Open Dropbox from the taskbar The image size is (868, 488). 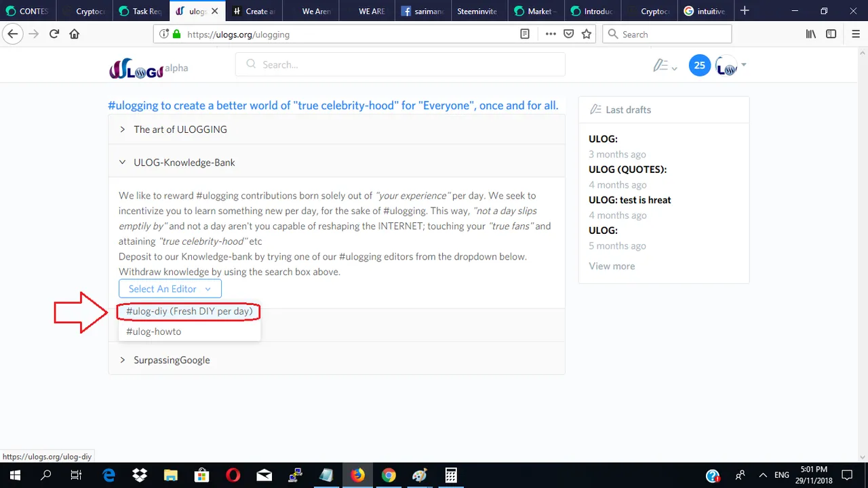coord(140,475)
